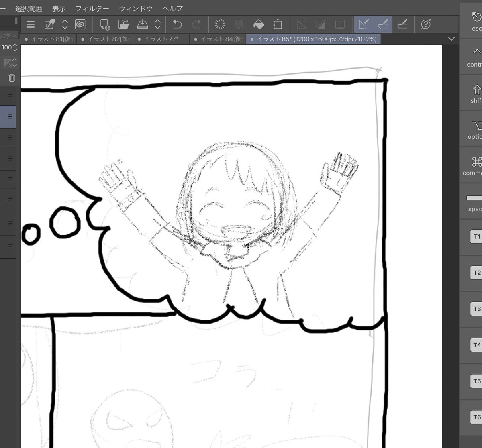Screen dimensions: 482x448
Task: Switch to the イラスト82 tab
Action: click(x=105, y=39)
